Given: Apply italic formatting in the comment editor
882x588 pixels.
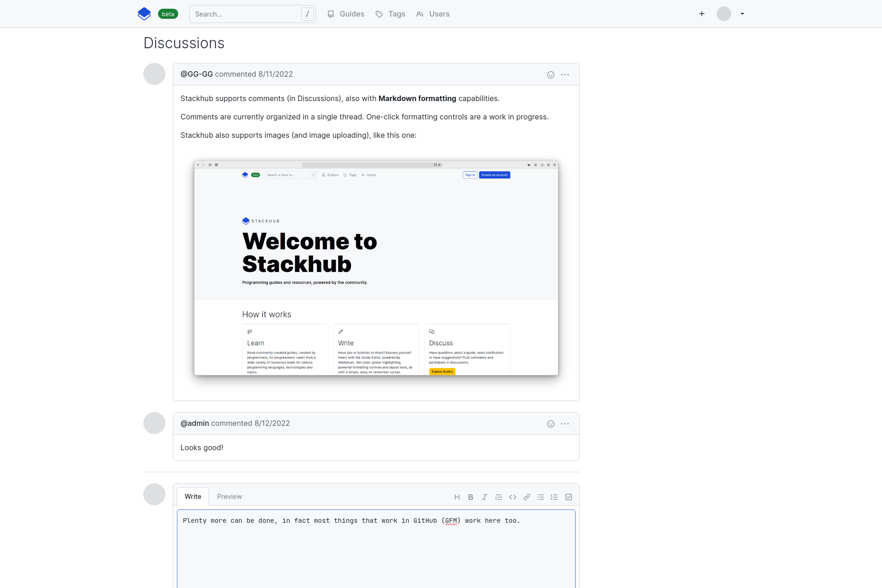Looking at the screenshot, I should [x=484, y=497].
